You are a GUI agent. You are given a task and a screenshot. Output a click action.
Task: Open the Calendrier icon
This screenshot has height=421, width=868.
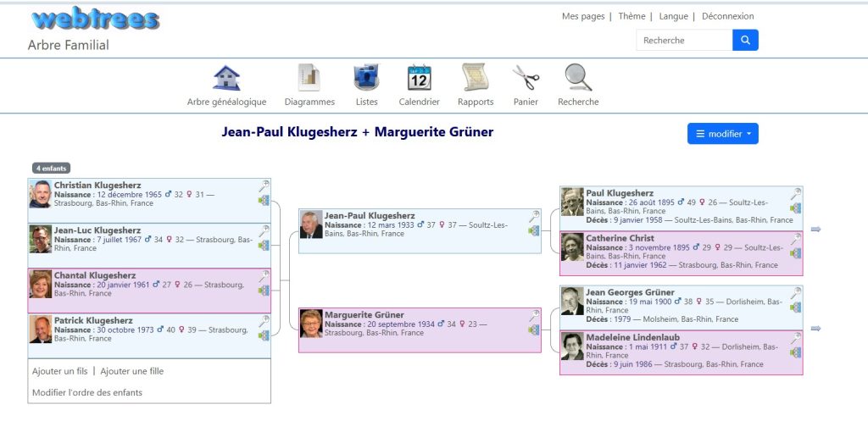(419, 79)
